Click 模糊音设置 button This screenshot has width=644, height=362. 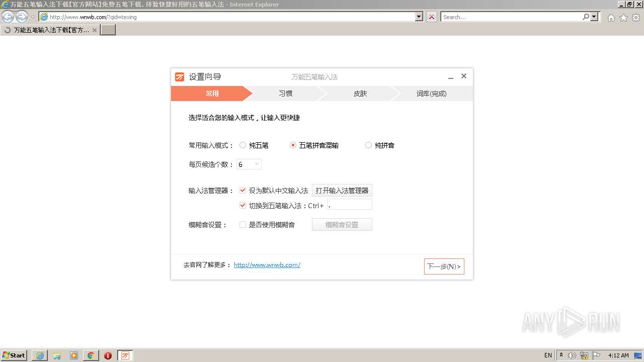tap(342, 225)
